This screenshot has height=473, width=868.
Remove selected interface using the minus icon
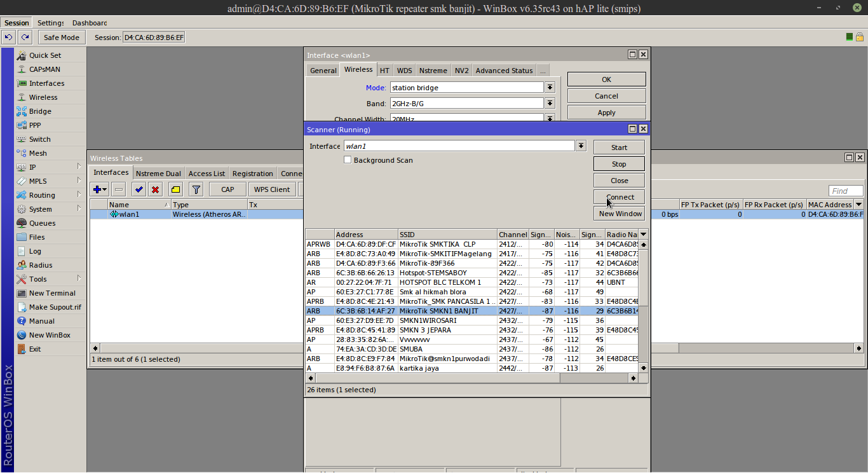pos(118,189)
